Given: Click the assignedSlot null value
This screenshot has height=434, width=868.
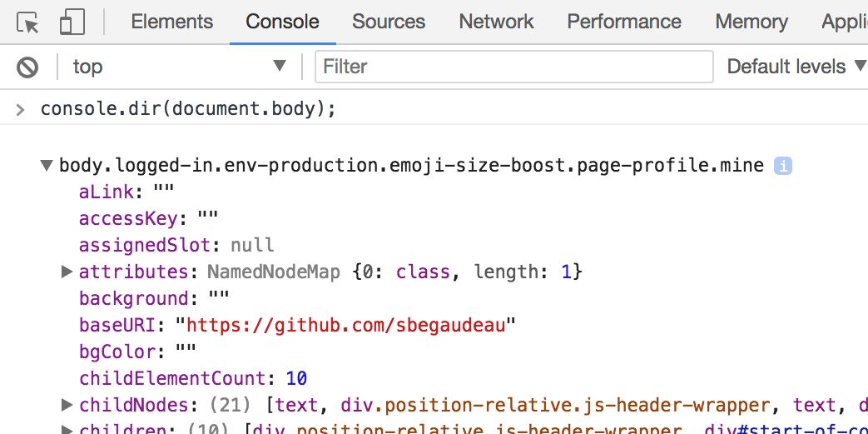Looking at the screenshot, I should pyautogui.click(x=252, y=245).
